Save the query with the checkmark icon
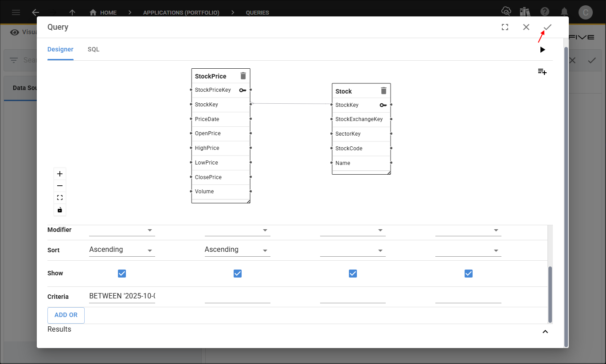 click(x=547, y=27)
